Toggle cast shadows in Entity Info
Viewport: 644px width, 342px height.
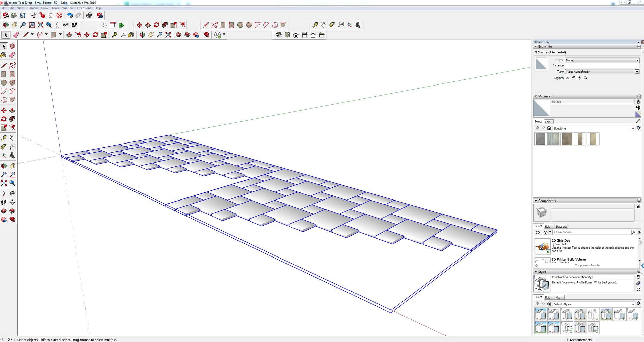[x=585, y=78]
